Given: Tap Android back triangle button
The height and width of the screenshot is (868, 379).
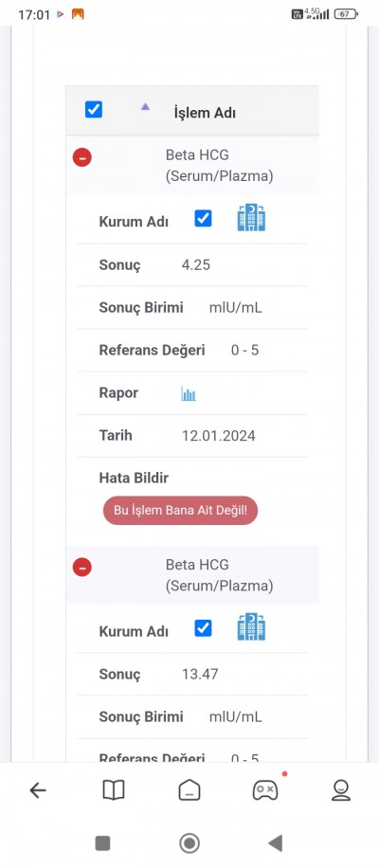Looking at the screenshot, I should (x=276, y=843).
